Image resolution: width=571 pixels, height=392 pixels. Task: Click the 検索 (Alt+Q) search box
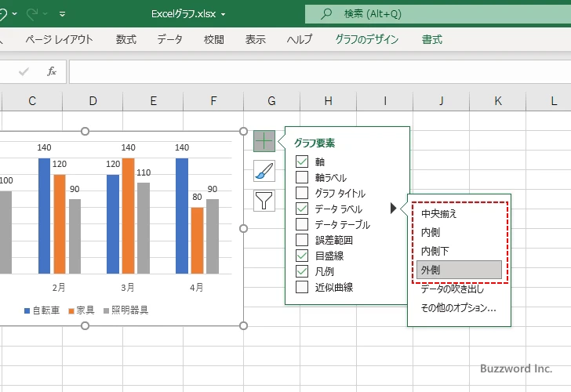pos(438,14)
